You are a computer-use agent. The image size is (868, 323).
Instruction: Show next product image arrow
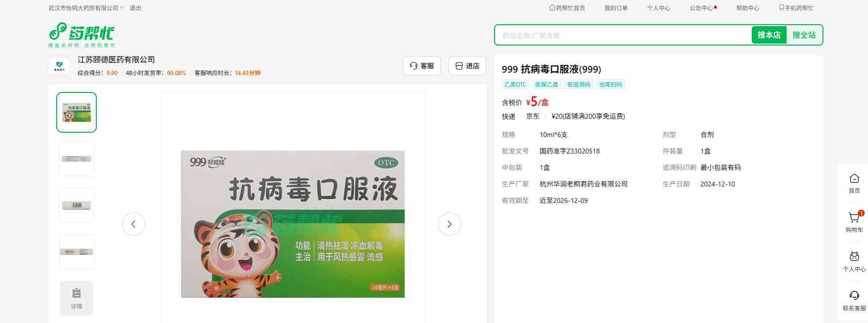coord(449,224)
